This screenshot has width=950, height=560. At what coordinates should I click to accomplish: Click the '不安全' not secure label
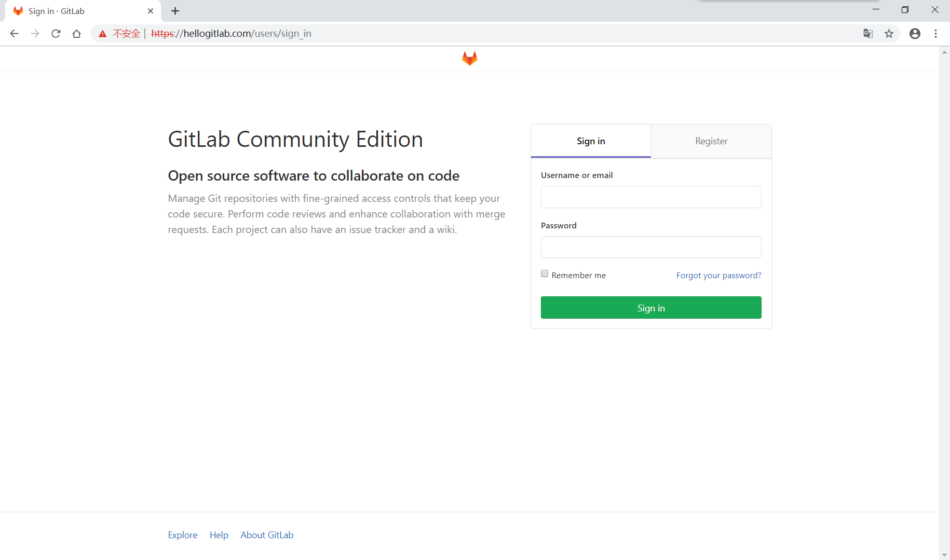coord(127,34)
